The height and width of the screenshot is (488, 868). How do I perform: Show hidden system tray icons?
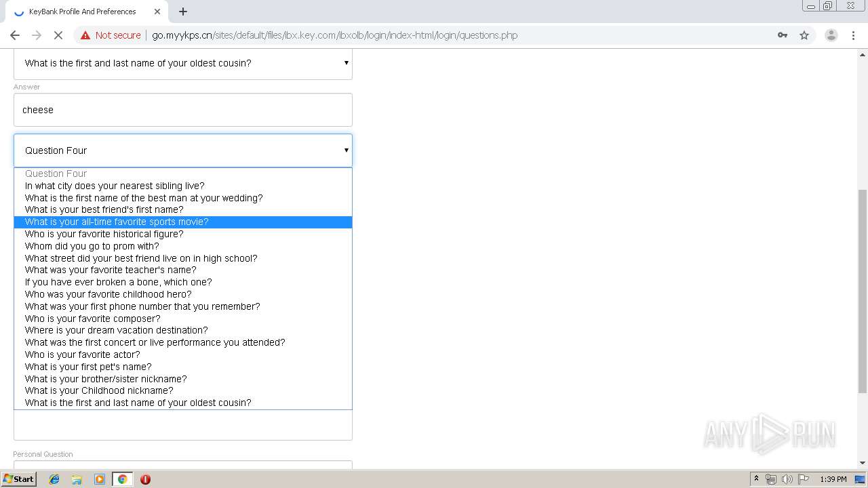pyautogui.click(x=756, y=479)
